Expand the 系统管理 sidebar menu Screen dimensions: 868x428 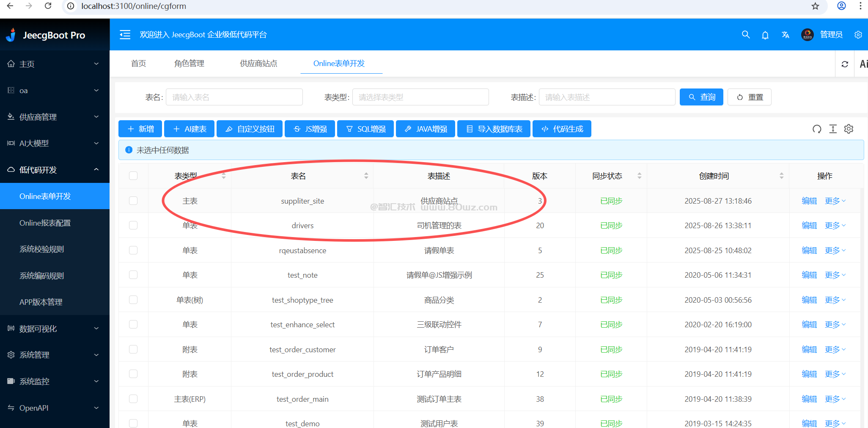coord(55,355)
